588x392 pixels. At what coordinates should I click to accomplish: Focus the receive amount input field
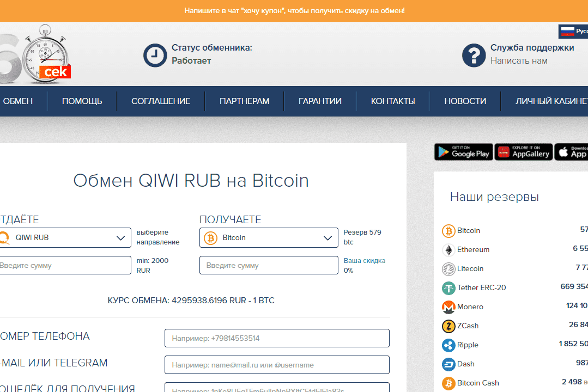coord(268,266)
